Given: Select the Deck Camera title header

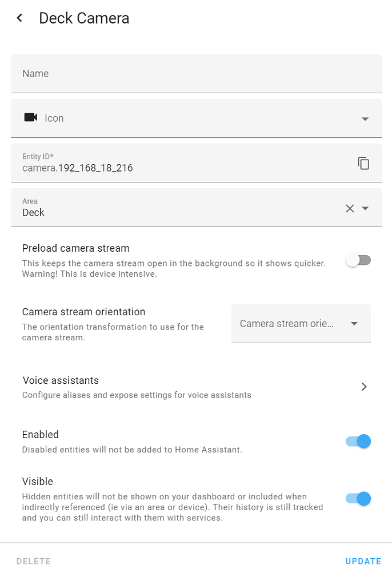Looking at the screenshot, I should [83, 18].
